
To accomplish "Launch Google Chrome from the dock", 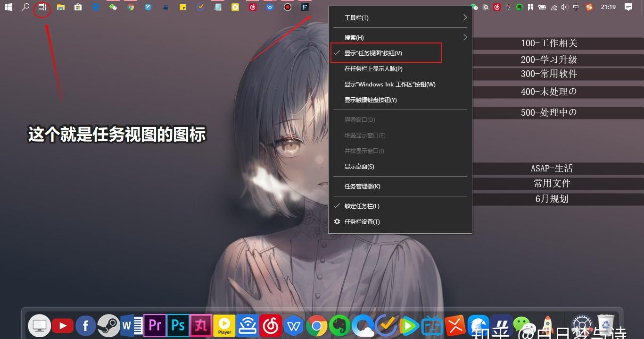I will pos(317,326).
